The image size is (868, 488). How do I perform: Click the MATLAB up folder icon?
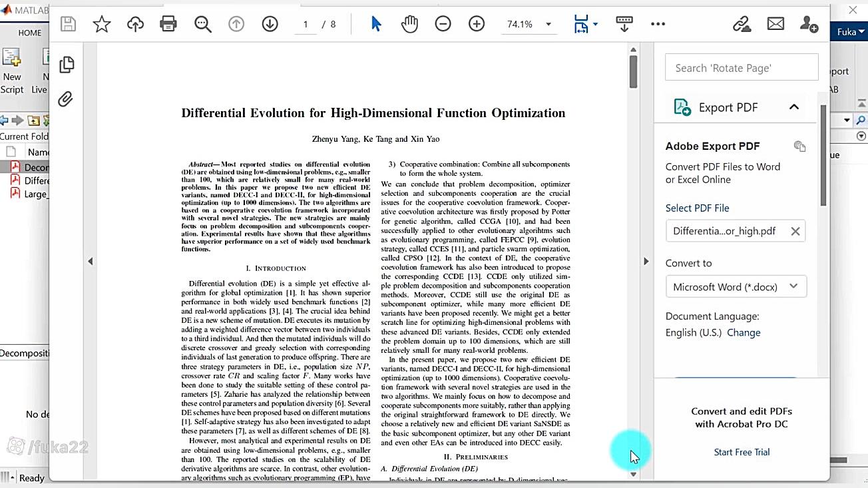[33, 121]
